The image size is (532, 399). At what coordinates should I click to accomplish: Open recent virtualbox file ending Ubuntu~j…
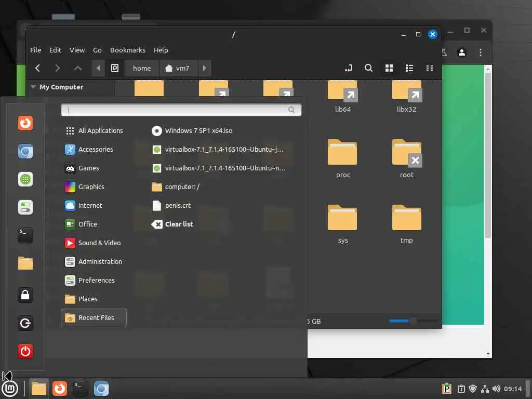pos(218,149)
